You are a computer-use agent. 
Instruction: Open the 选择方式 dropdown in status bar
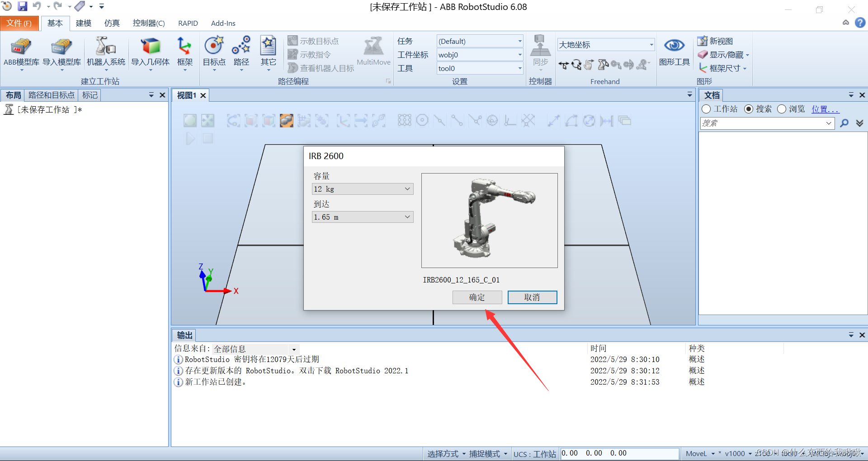click(x=446, y=454)
